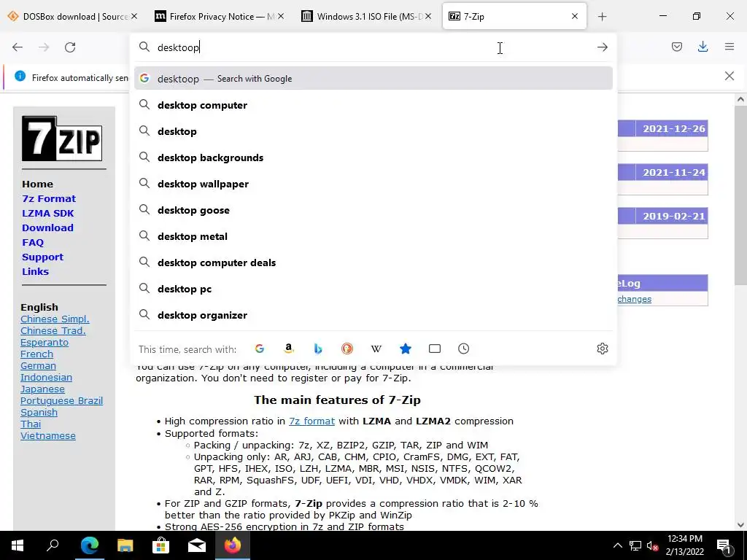Switch language to Chinese Simpl.
This screenshot has height=560, width=747.
pos(55,319)
